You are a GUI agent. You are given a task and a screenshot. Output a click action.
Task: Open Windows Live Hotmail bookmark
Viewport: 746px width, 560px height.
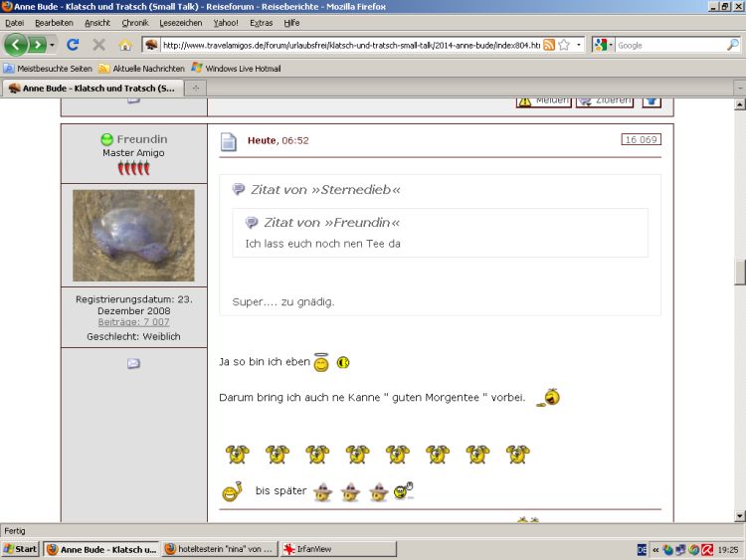click(237, 69)
